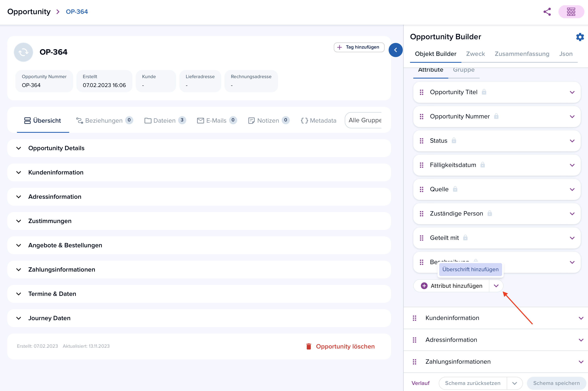The height and width of the screenshot is (391, 588).
Task: Open dropdown next to Schema zurücksetzen
Action: 514,383
